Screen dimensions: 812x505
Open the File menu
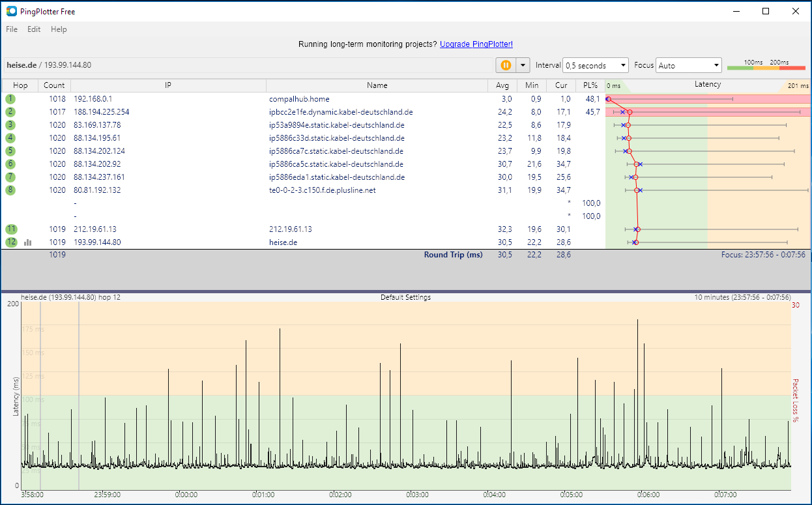point(12,29)
